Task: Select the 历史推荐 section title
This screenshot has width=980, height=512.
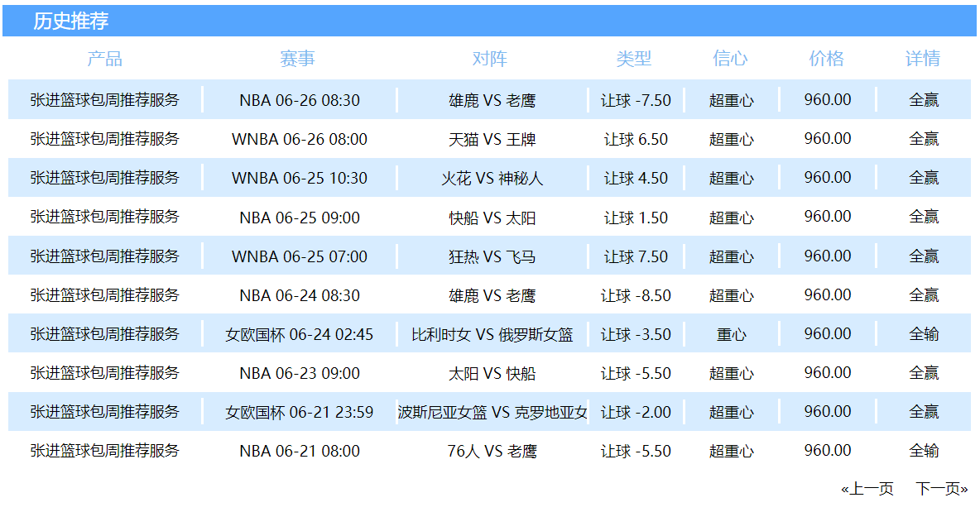Action: point(70,22)
